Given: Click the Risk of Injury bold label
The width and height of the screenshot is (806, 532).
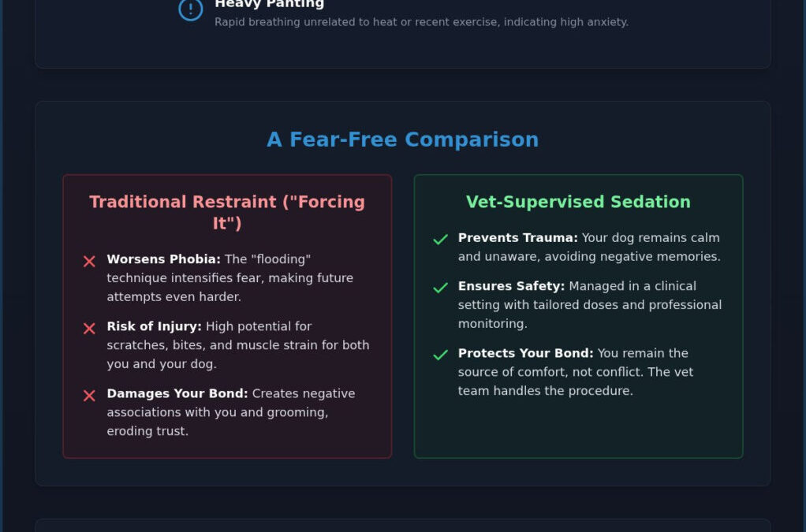Looking at the screenshot, I should pyautogui.click(x=155, y=326).
